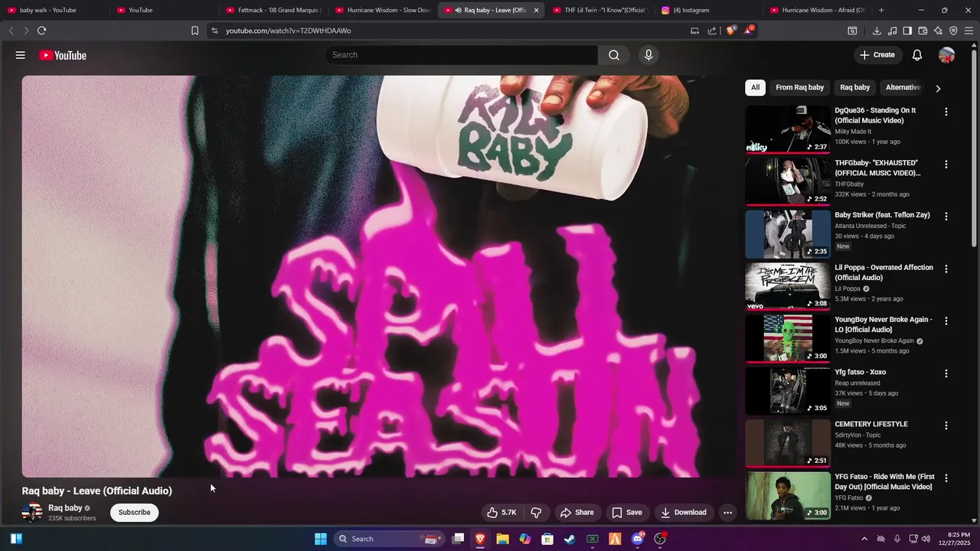Screen dimensions: 980x551
Task: Open Brave Shields lion icon
Action: [x=731, y=31]
